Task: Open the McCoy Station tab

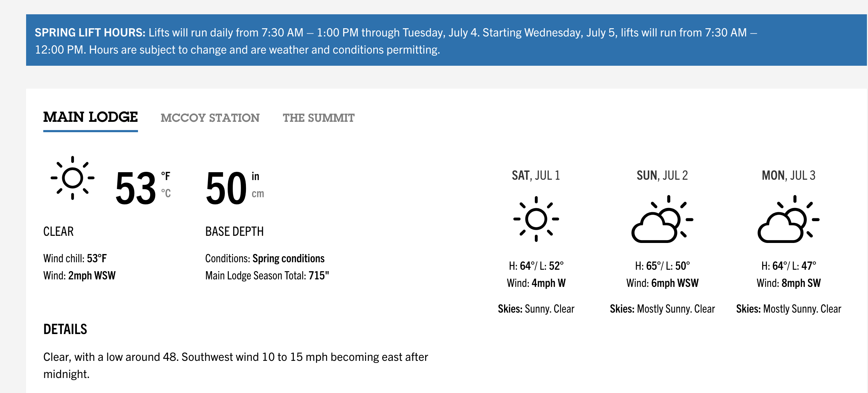Action: pyautogui.click(x=210, y=118)
